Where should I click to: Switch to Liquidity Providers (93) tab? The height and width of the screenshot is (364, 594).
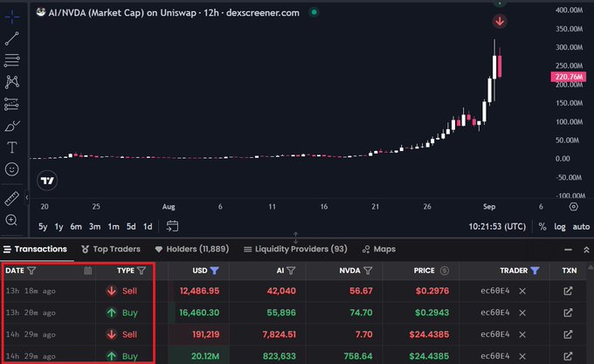(x=295, y=249)
